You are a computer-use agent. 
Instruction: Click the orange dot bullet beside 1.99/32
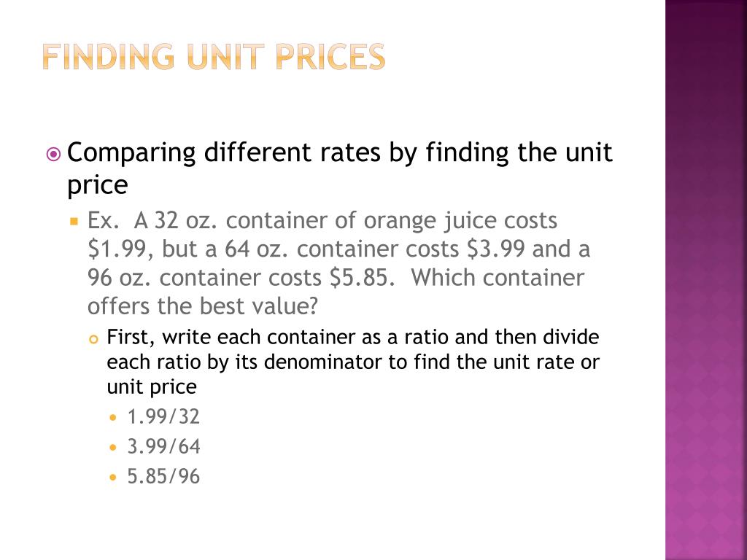coord(113,418)
